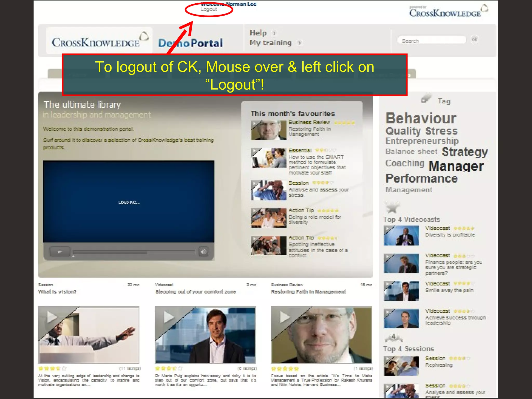The image size is (532, 399).
Task: Open Videocast Achieve success through leadership title
Action: (x=455, y=320)
